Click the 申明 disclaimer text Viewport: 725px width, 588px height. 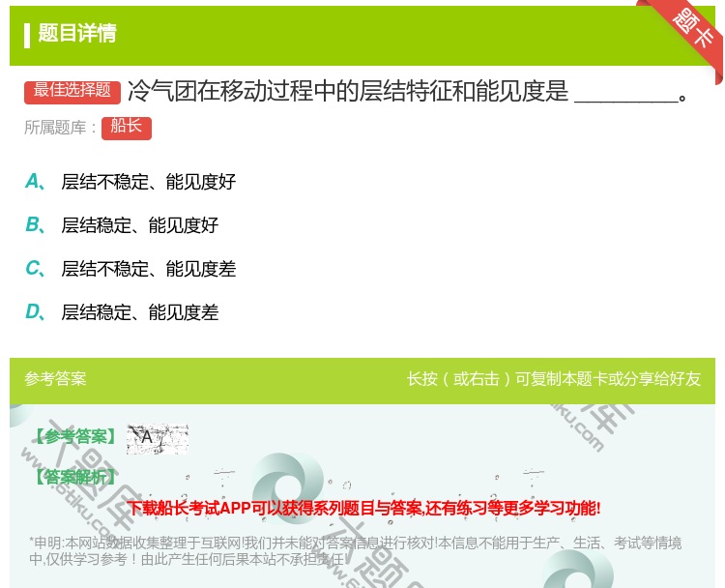(x=355, y=550)
